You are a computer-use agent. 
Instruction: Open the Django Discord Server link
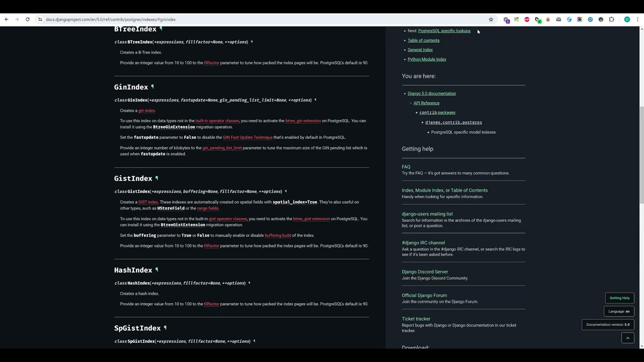425,272
